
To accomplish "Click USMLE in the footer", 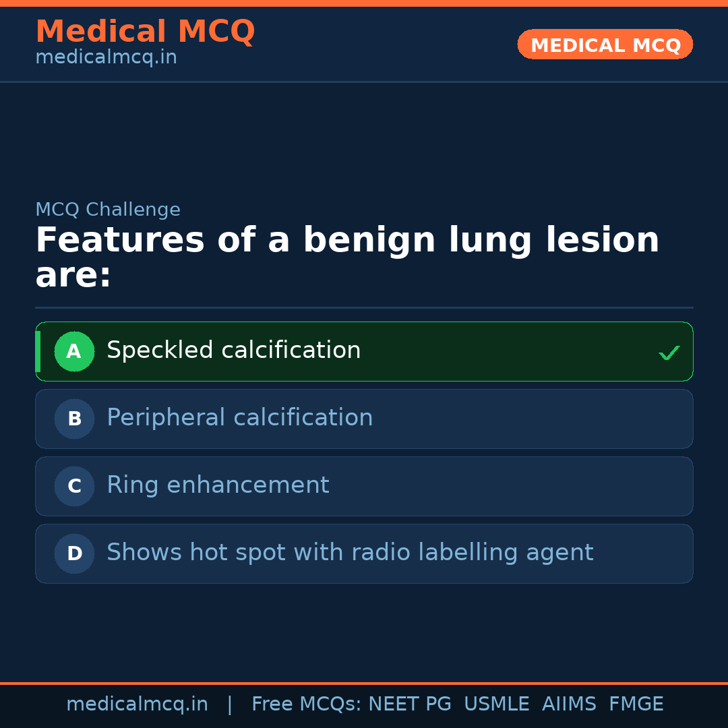I will pos(496,704).
